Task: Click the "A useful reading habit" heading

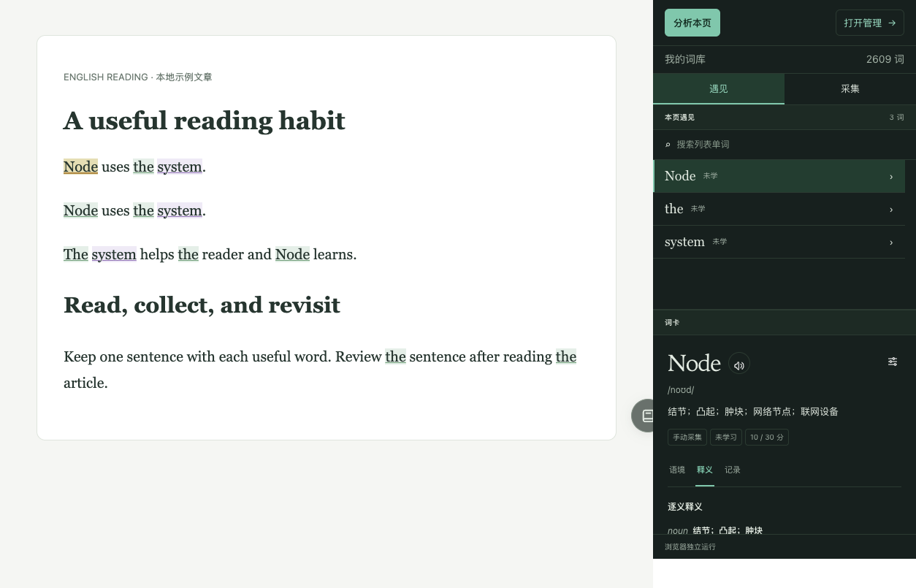Action: pos(205,121)
